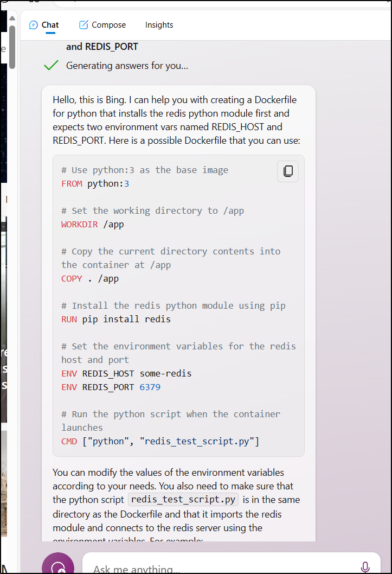Click the vertical scrollbar thumb
The width and height of the screenshot is (392, 574).
pos(12,47)
